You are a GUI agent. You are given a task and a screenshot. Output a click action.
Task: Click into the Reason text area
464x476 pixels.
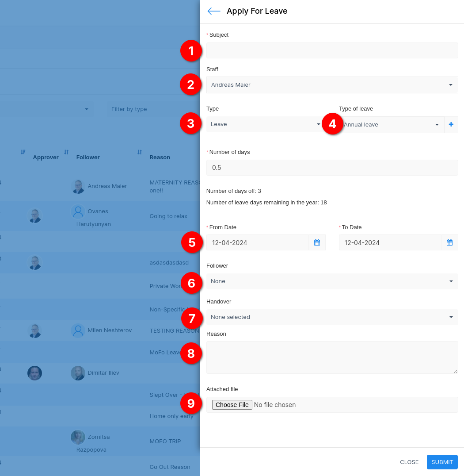tap(332, 357)
